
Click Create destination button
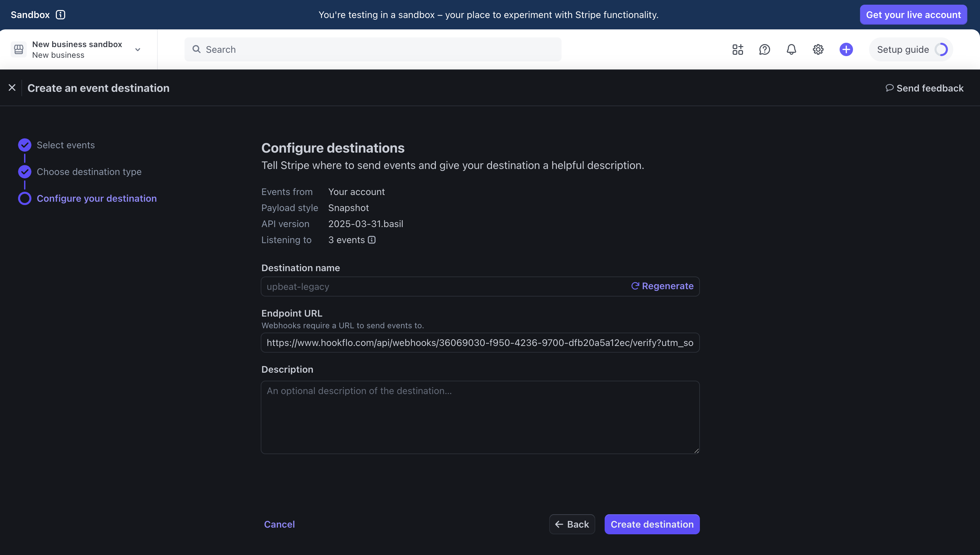point(651,524)
